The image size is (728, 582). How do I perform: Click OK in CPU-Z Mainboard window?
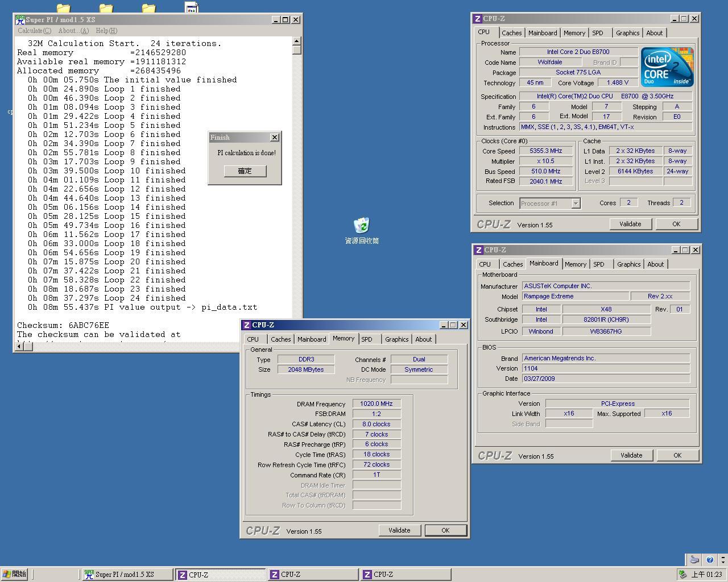pos(677,455)
